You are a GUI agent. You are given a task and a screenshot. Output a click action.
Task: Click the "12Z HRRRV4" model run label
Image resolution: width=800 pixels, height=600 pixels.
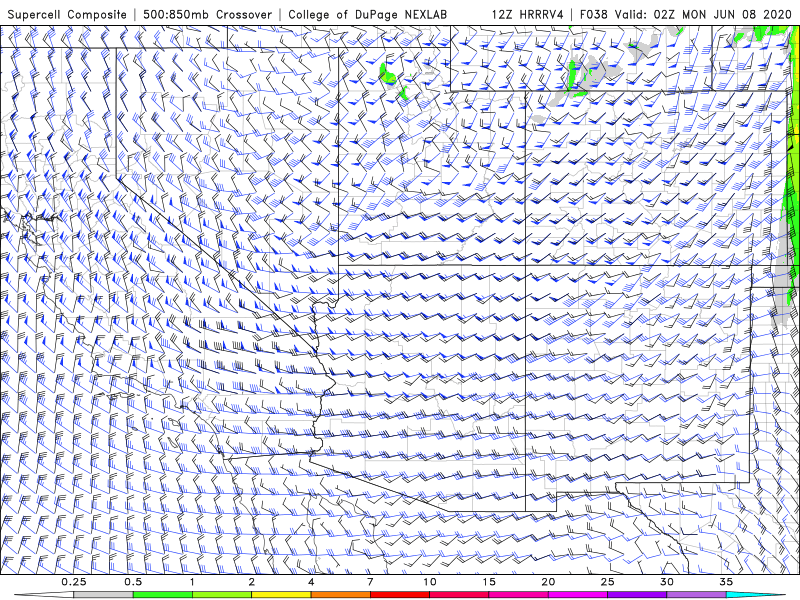click(527, 15)
